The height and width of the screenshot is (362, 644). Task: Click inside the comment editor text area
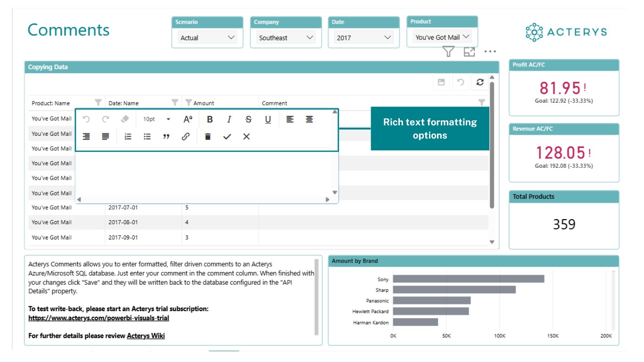[204, 173]
